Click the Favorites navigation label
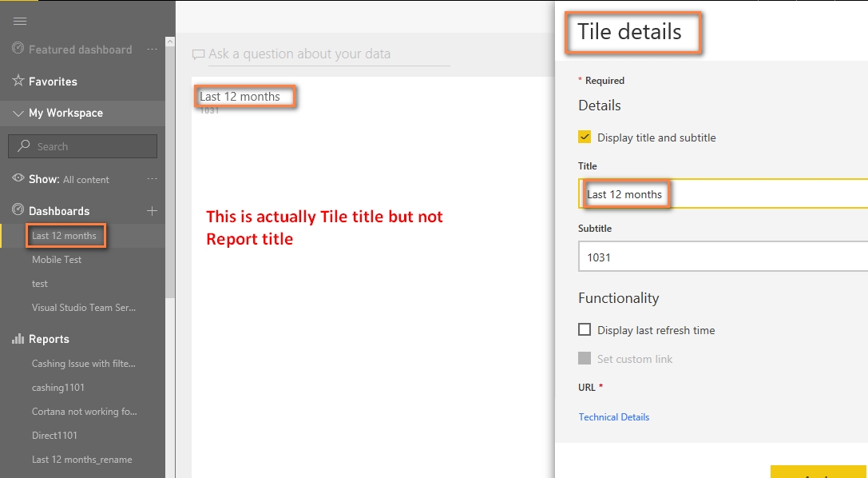The height and width of the screenshot is (478, 868). coord(53,82)
